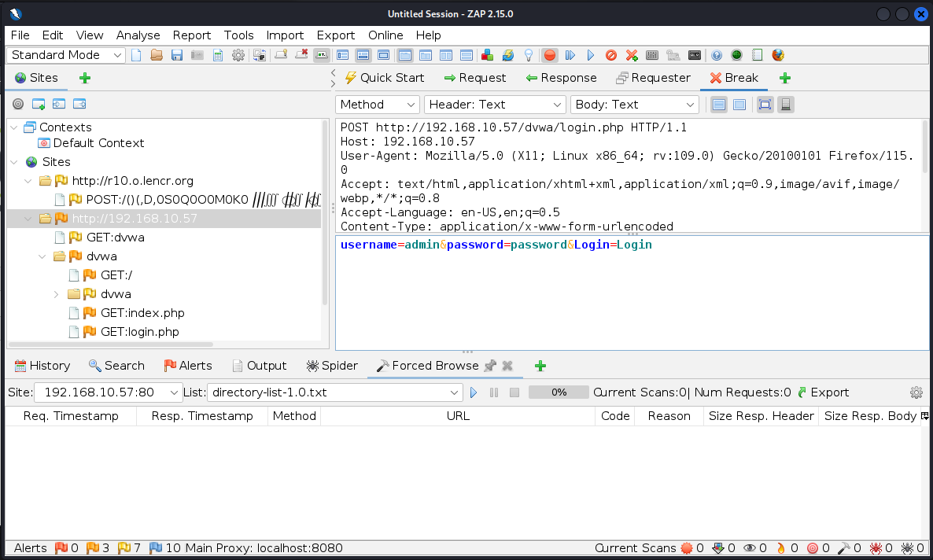Select GET:login.php in Sites tree
This screenshot has height=560, width=933.
140,332
